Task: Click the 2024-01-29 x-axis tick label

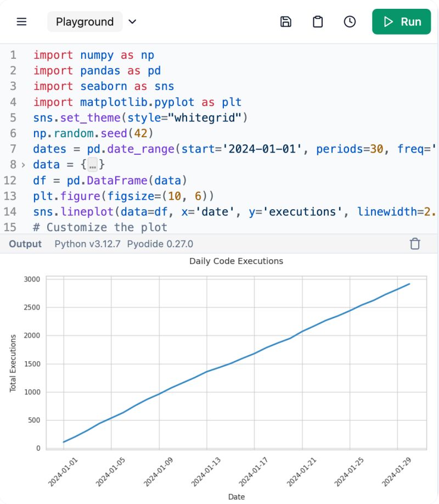Action: [397, 472]
